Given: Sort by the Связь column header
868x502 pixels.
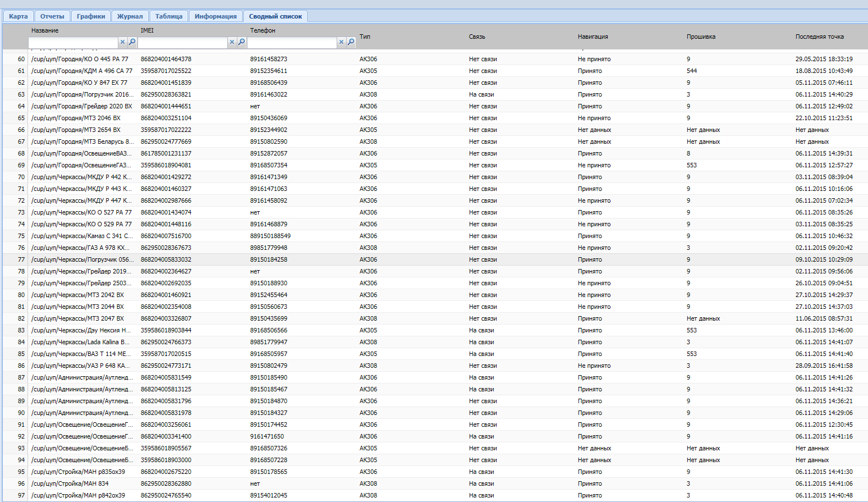Looking at the screenshot, I should (477, 36).
